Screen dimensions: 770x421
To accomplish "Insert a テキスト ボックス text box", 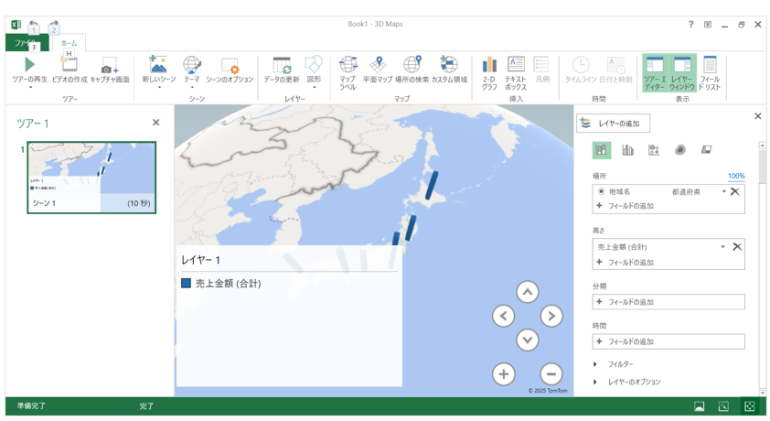I will (516, 73).
